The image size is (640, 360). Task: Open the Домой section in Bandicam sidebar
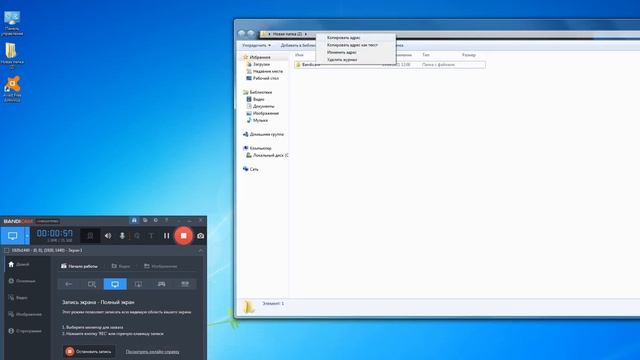pos(19,264)
